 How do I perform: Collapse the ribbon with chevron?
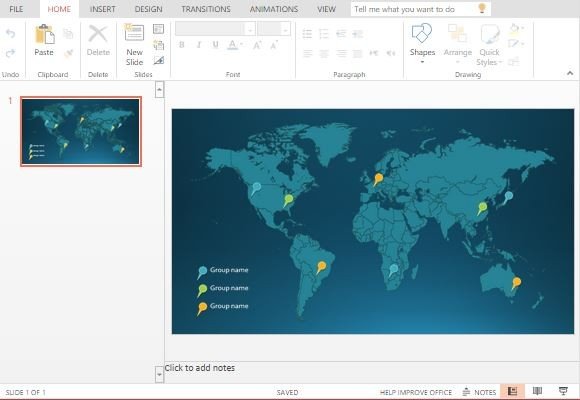(x=570, y=73)
